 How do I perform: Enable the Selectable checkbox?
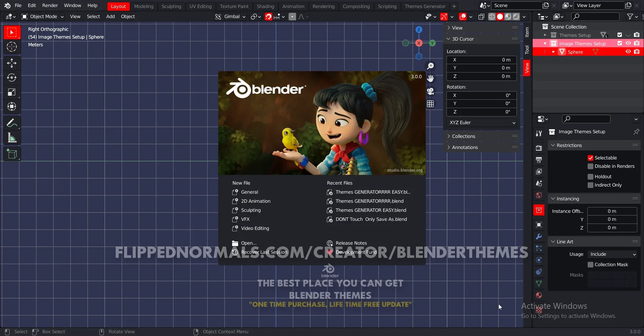[590, 158]
